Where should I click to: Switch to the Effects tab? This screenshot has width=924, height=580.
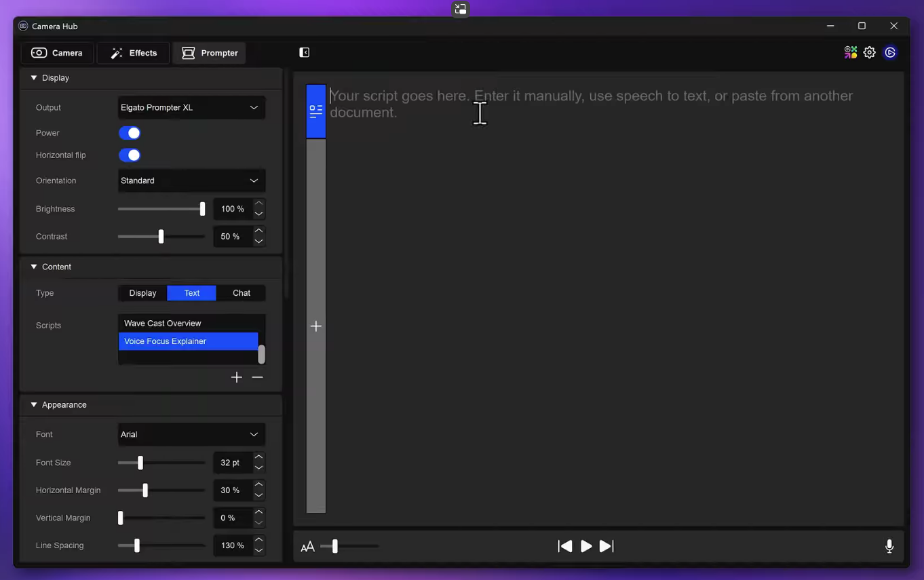[x=134, y=53]
